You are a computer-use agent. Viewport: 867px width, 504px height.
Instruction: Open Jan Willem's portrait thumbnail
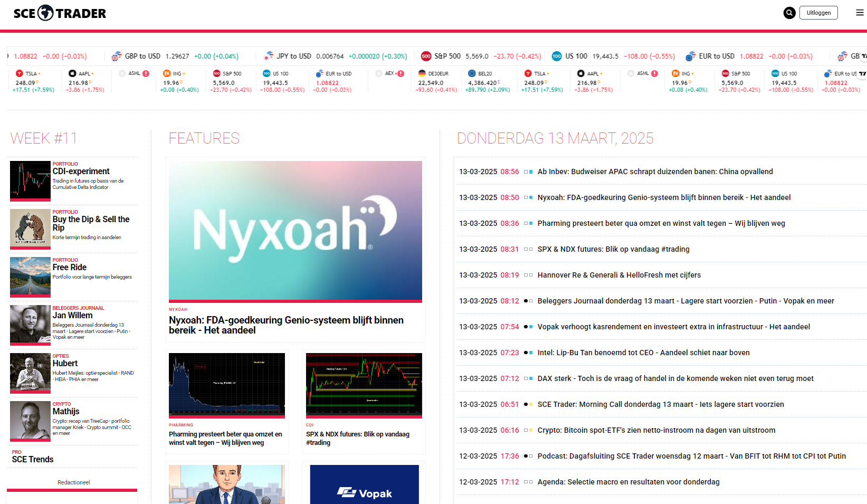[x=30, y=325]
